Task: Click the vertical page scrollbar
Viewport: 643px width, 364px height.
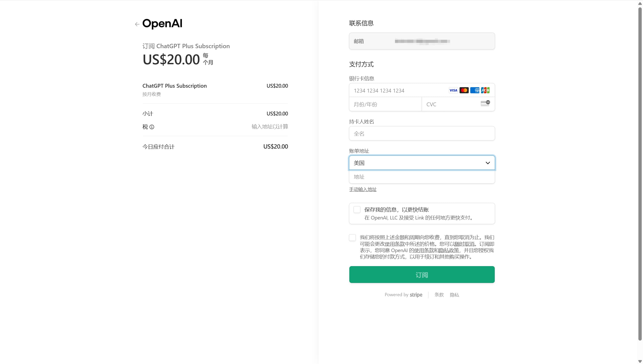Action: point(640,173)
